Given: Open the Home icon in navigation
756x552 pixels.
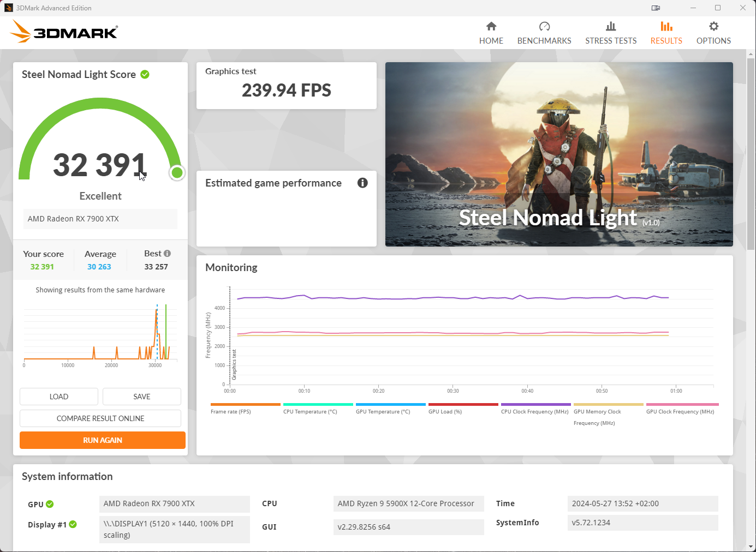Looking at the screenshot, I should 491,26.
